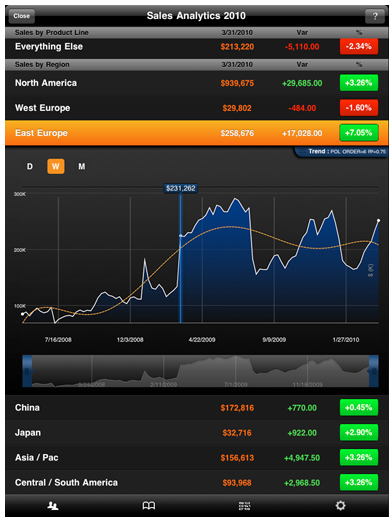Click the $156,613 Asia / Pac value
Image resolution: width=392 pixels, height=527 pixels.
(237, 457)
